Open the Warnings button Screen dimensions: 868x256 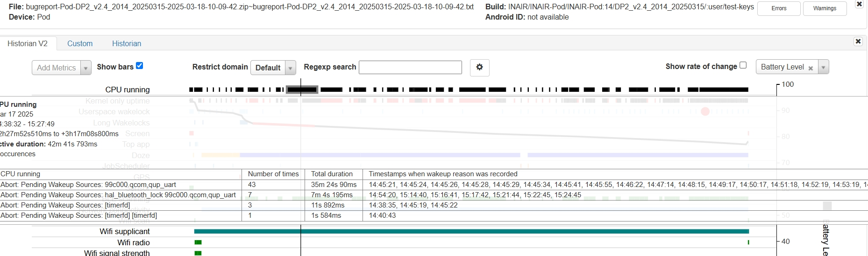point(825,8)
